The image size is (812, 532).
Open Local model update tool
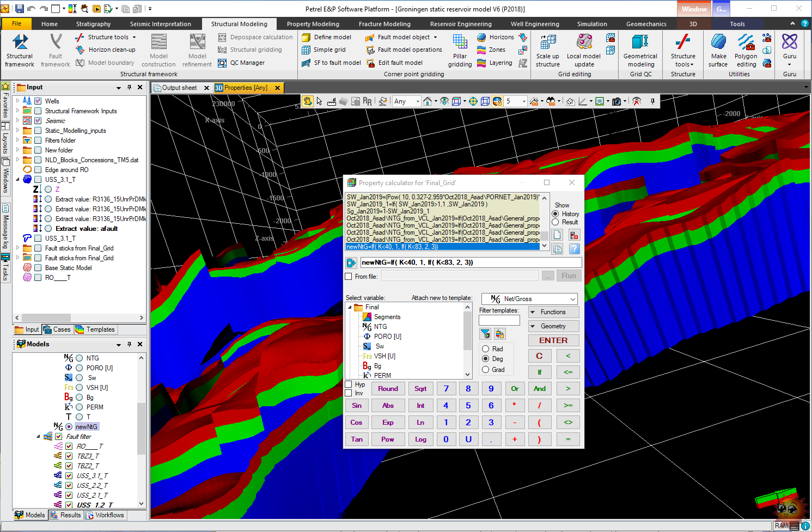584,51
